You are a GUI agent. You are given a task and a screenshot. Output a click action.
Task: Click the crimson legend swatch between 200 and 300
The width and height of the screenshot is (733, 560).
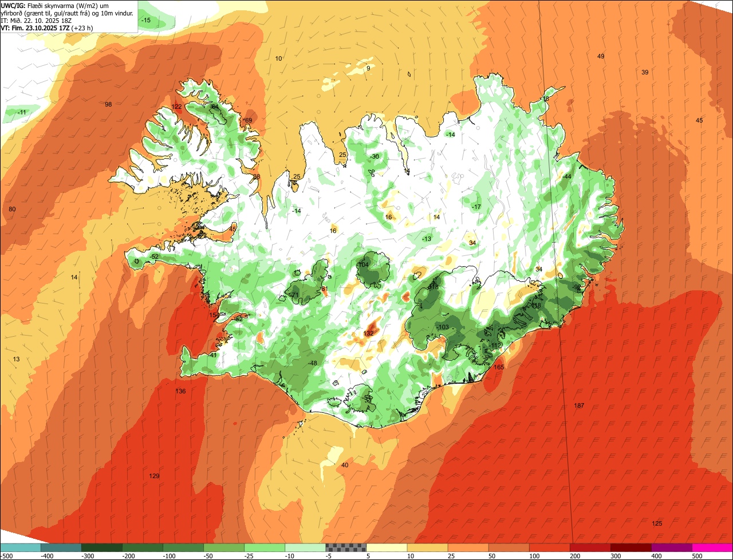[589, 547]
